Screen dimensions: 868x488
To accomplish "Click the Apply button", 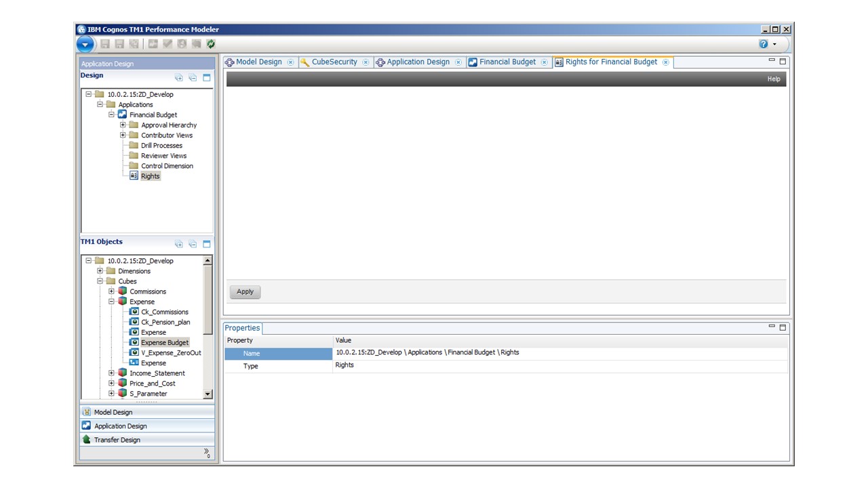I will pyautogui.click(x=245, y=292).
